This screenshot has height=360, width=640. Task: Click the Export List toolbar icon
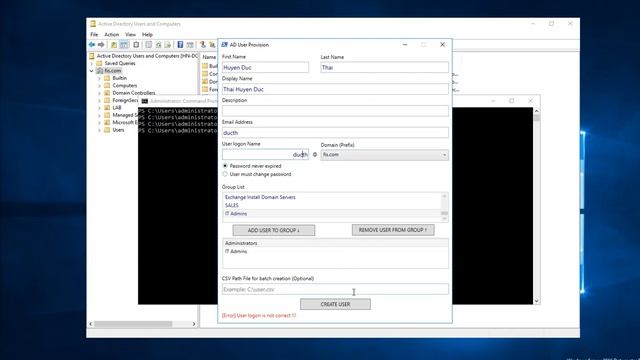(x=168, y=44)
